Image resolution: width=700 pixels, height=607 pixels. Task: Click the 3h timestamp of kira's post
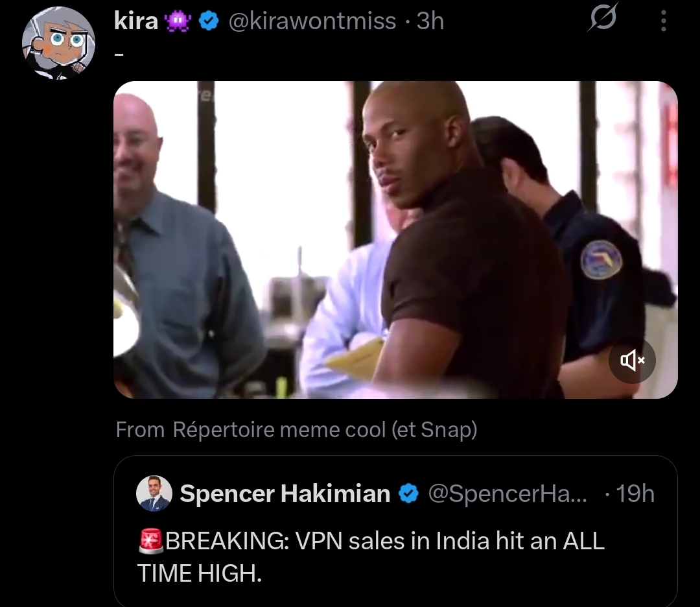click(x=430, y=21)
